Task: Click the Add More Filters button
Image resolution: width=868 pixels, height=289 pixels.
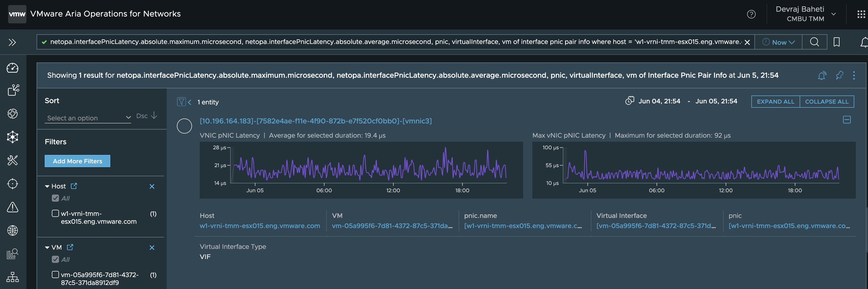Action: point(77,161)
